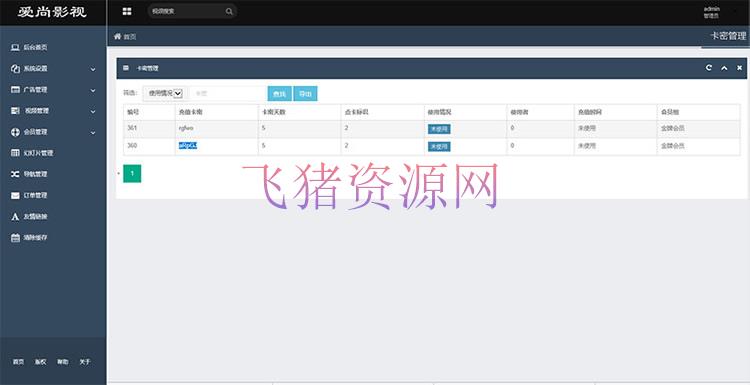Screen dimensions: 750x385
Task: Select 清除缓存 in the sidebar
Action: (x=35, y=238)
